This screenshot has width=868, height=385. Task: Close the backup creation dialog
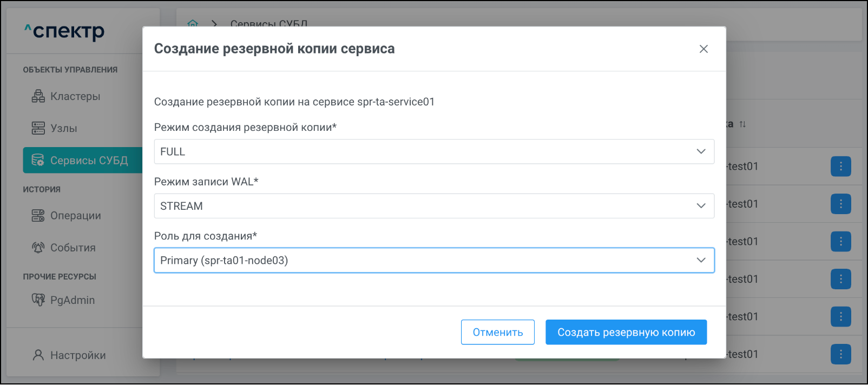point(703,49)
